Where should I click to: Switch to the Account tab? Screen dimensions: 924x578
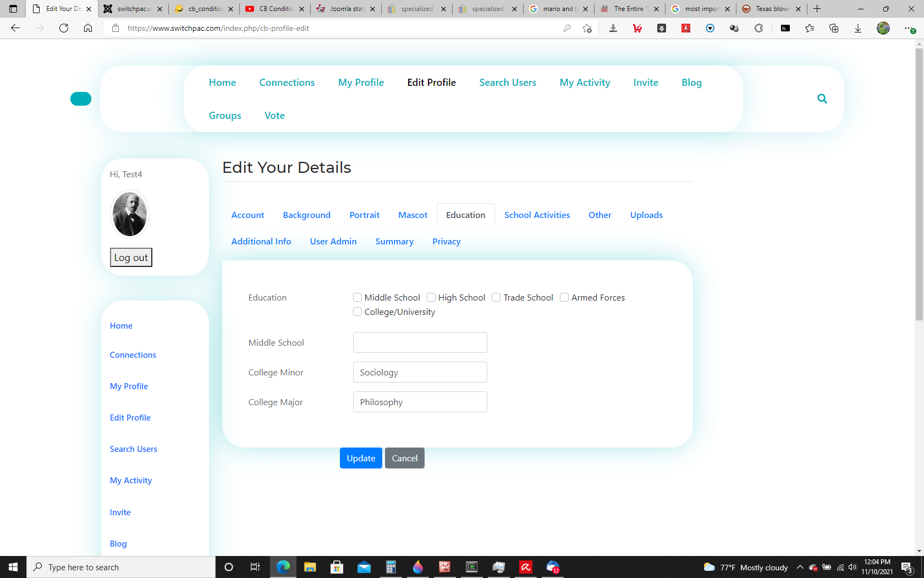pyautogui.click(x=248, y=215)
